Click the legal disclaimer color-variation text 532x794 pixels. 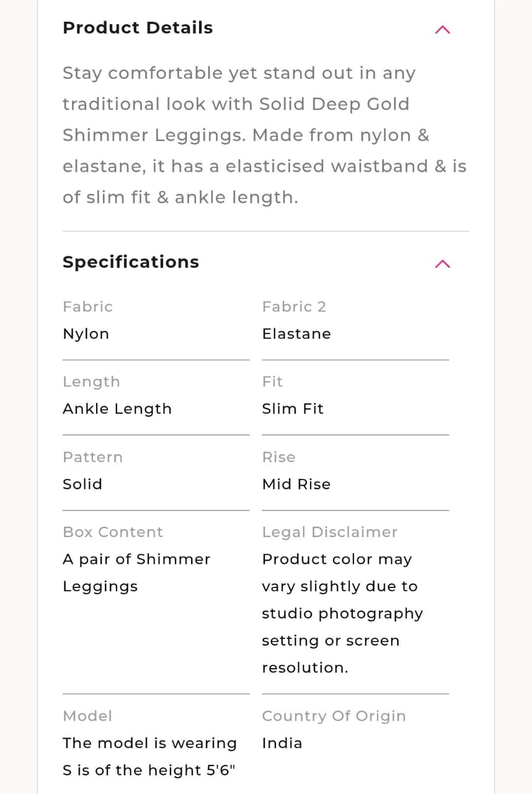coord(342,613)
